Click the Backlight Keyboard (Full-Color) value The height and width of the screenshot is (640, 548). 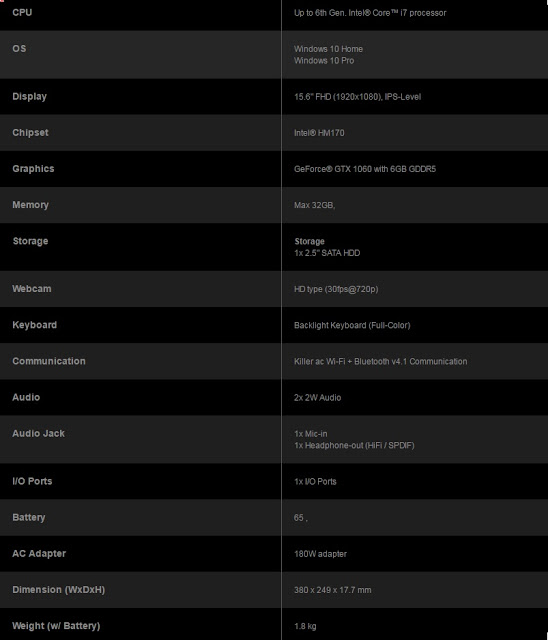[x=352, y=325]
